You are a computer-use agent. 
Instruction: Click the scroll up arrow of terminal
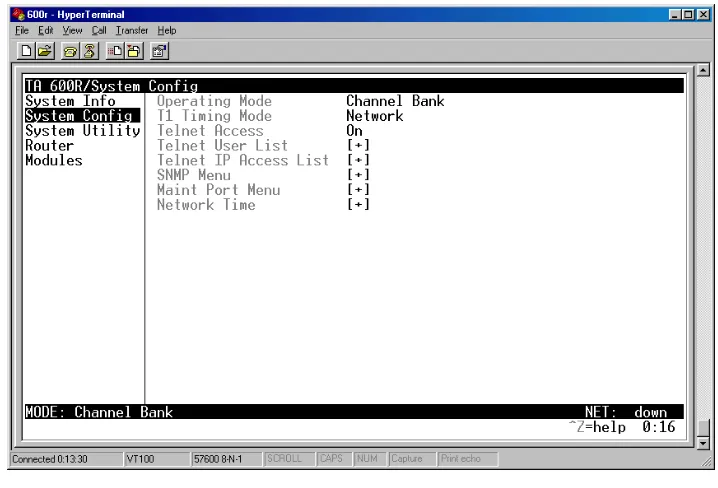click(703, 70)
